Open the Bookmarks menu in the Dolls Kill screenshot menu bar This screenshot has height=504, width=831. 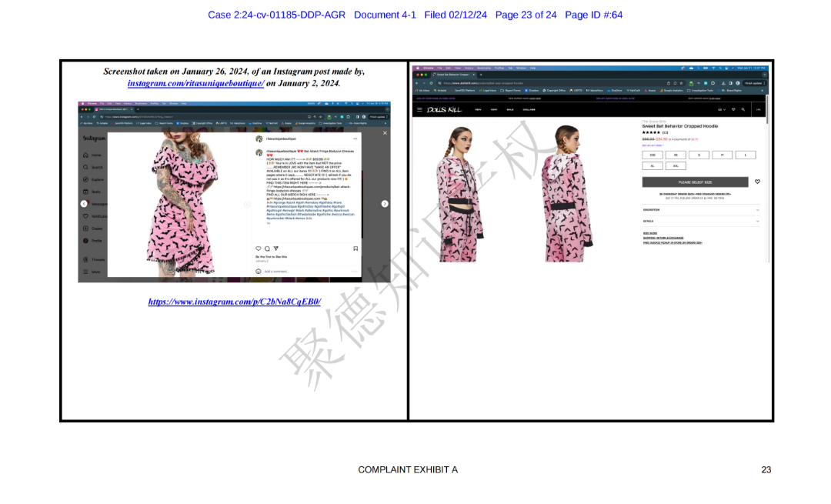484,68
